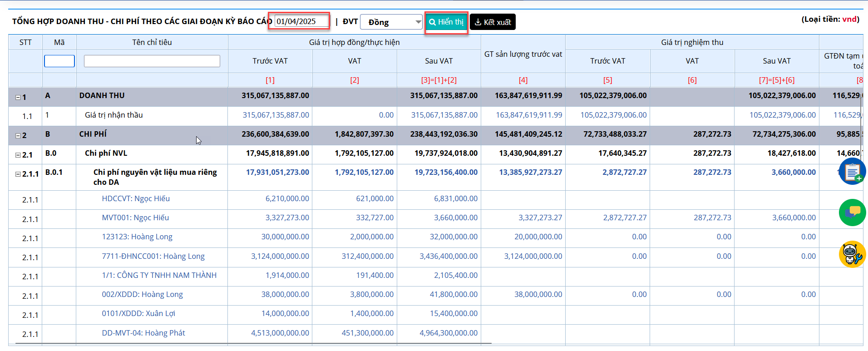Click value 19,723,156,400.00 in B.0.1 row

coord(446,172)
